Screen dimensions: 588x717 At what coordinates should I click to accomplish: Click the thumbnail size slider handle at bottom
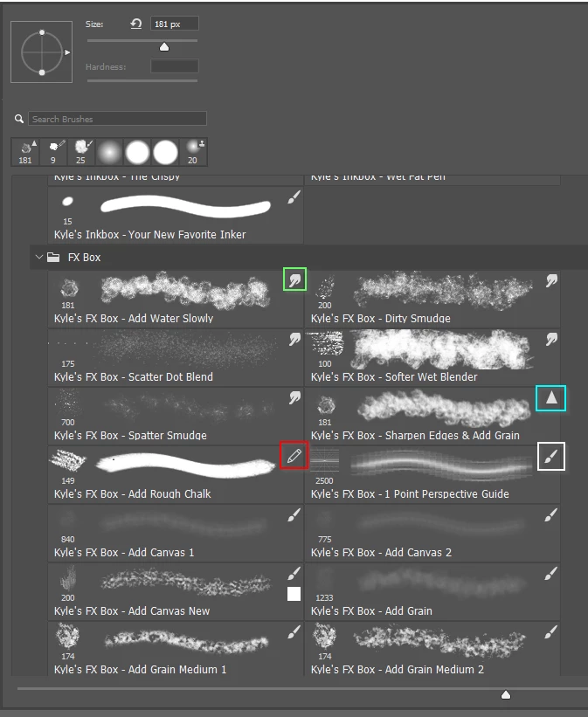(x=506, y=695)
